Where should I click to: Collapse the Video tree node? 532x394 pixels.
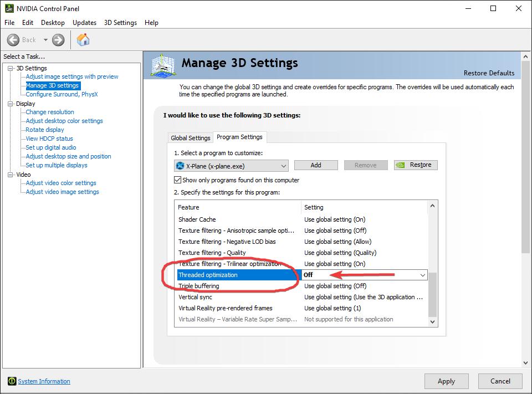point(11,175)
